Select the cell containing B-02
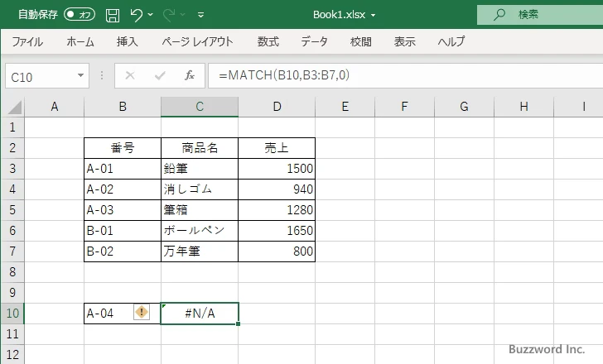This screenshot has height=364, width=603. point(123,251)
